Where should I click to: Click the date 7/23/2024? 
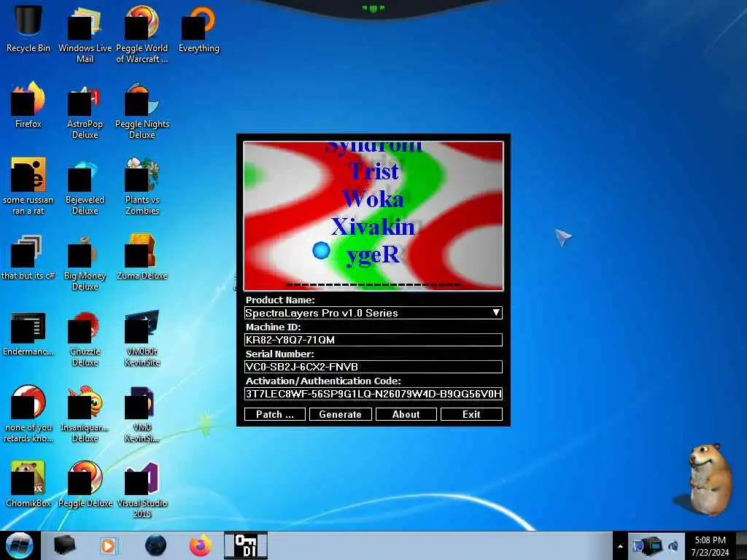710,553
